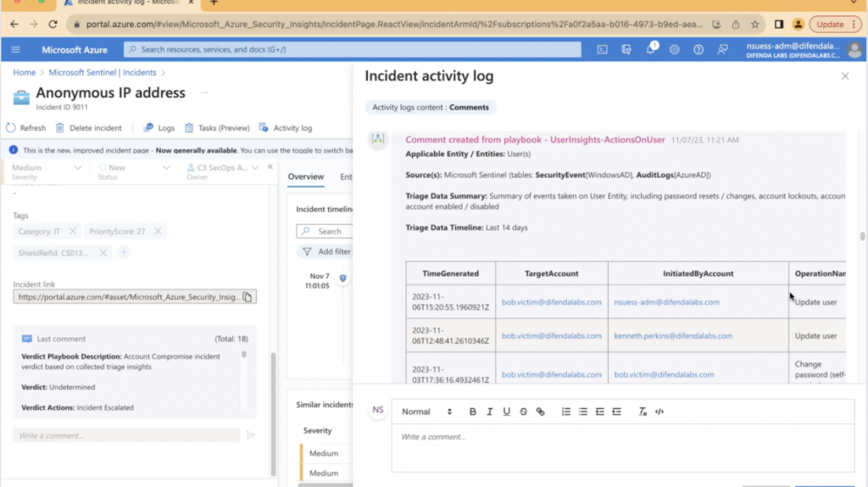Remove the Category: IT tag

[73, 231]
